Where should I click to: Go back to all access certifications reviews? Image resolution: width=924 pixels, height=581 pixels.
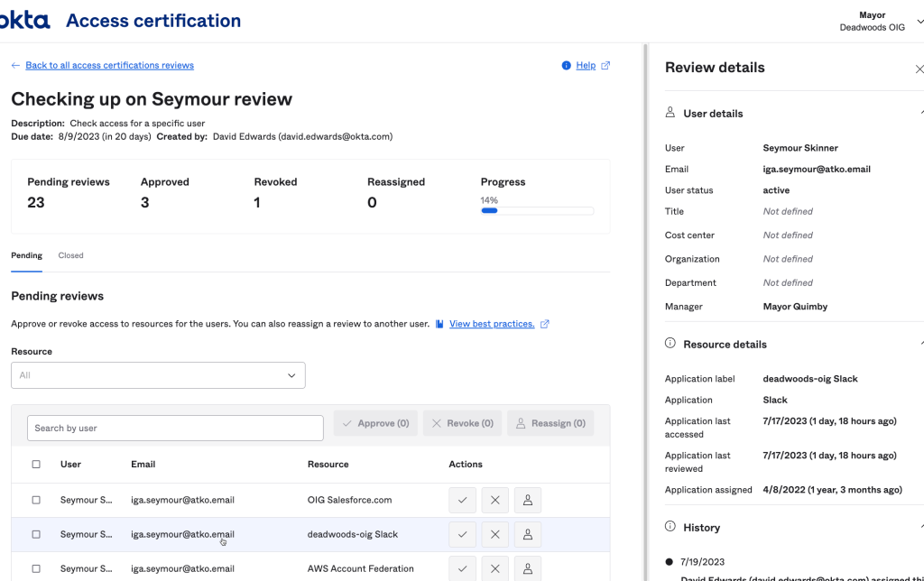(x=108, y=65)
